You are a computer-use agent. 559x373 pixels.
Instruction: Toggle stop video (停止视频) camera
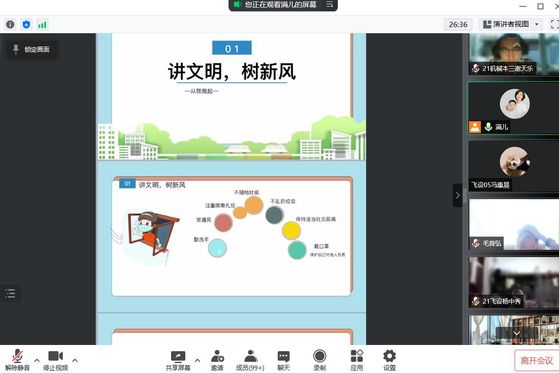56,361
